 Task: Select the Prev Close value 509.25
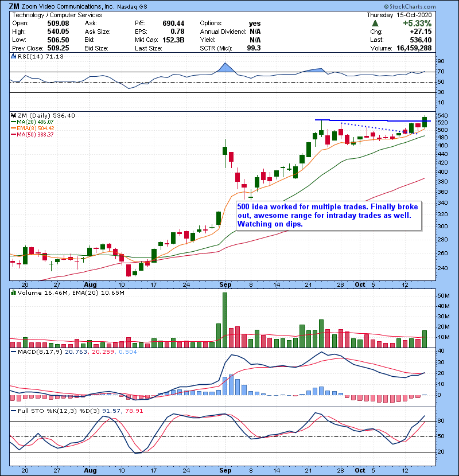pos(58,48)
